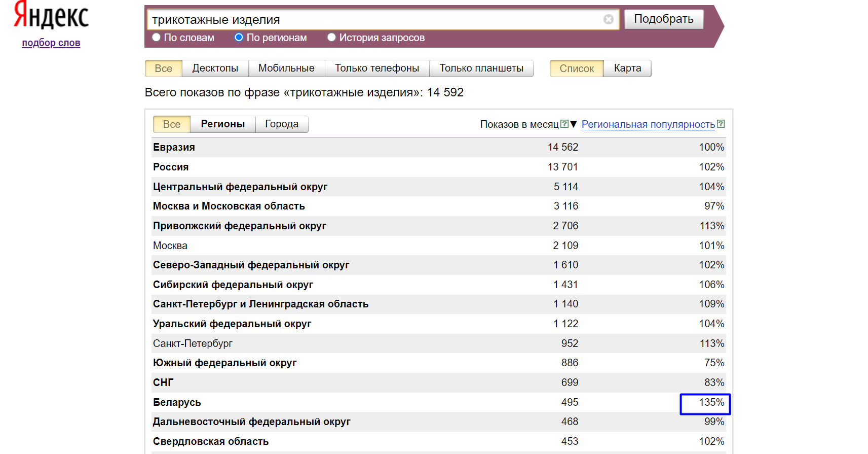
Task: Switch to the Десктопы device tab
Action: [x=215, y=68]
